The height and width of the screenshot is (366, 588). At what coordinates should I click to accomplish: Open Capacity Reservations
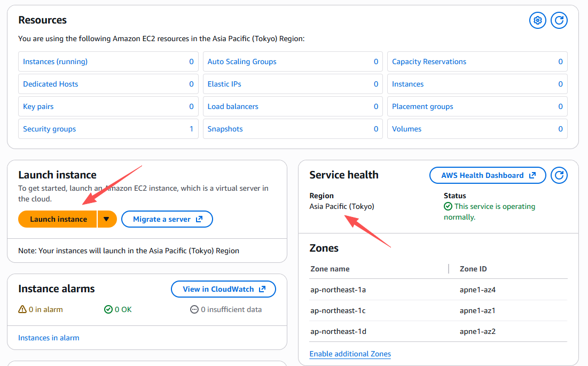(x=429, y=61)
